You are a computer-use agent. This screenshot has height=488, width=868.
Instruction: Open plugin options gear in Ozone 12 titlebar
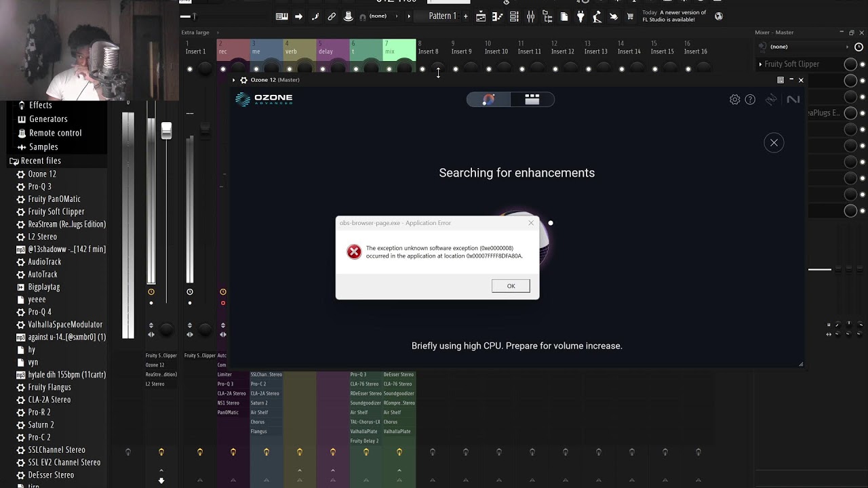243,80
